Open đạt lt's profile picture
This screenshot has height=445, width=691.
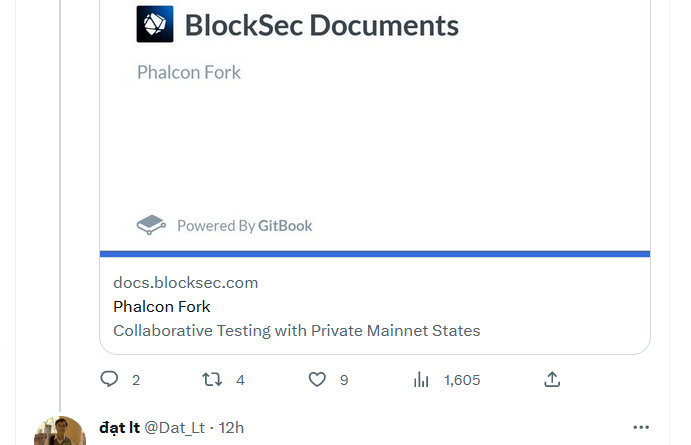tap(60, 432)
